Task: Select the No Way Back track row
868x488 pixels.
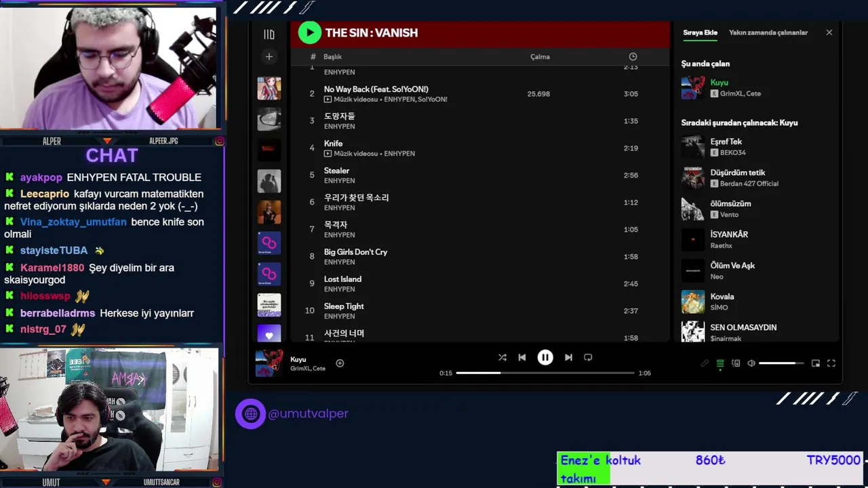Action: [480, 94]
